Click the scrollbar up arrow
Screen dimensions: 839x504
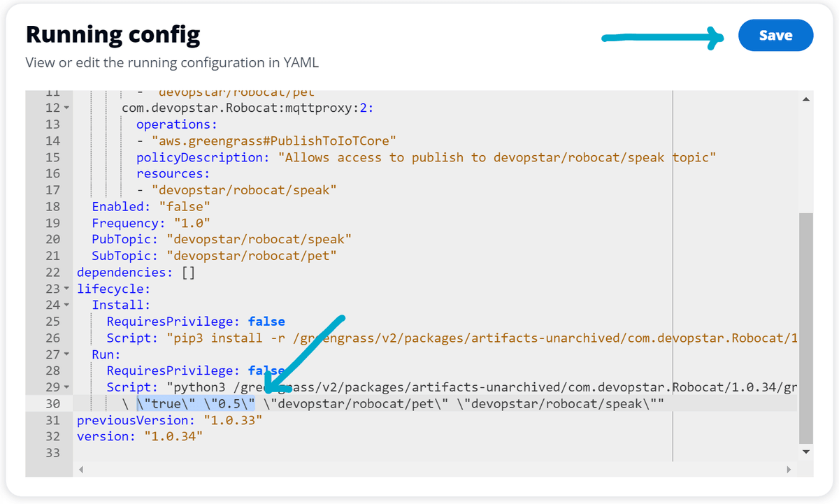point(805,99)
